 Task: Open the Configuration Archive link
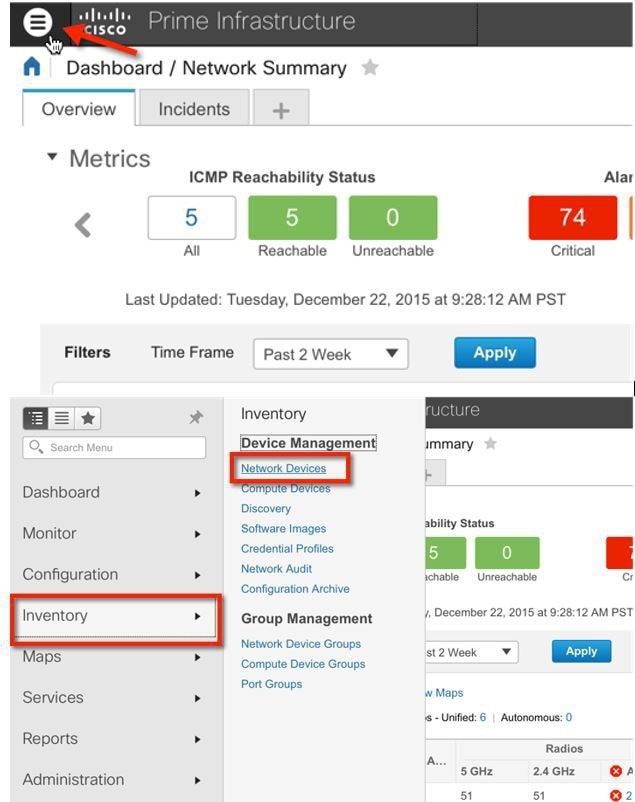[295, 589]
